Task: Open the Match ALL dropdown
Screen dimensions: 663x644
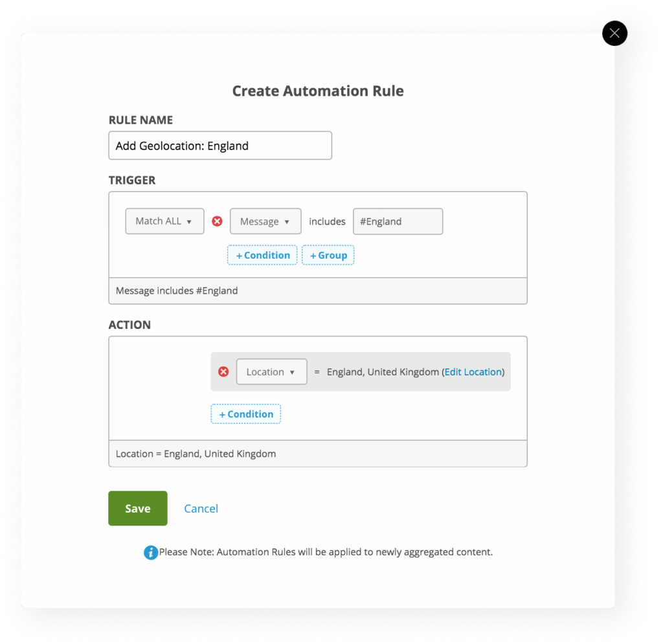Action: (164, 221)
